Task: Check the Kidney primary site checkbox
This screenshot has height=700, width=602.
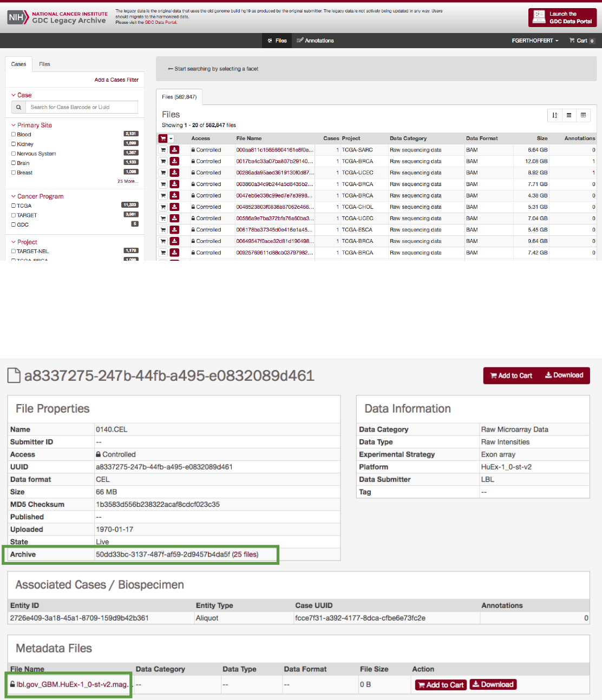Action: 14,144
